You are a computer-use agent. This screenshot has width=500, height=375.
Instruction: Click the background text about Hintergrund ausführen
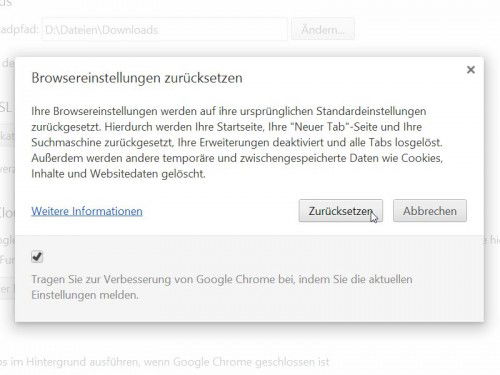point(165,362)
